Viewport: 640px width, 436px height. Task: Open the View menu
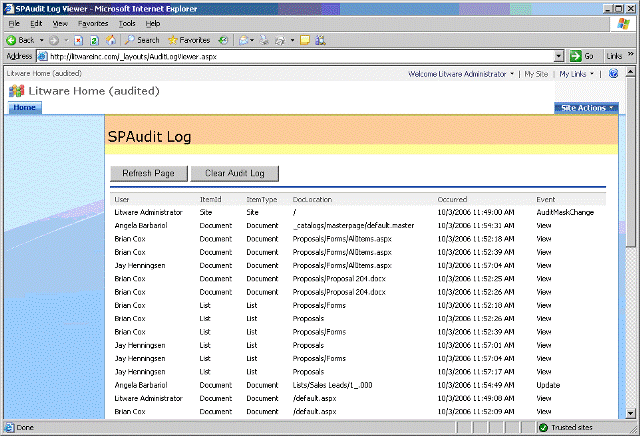pos(60,24)
